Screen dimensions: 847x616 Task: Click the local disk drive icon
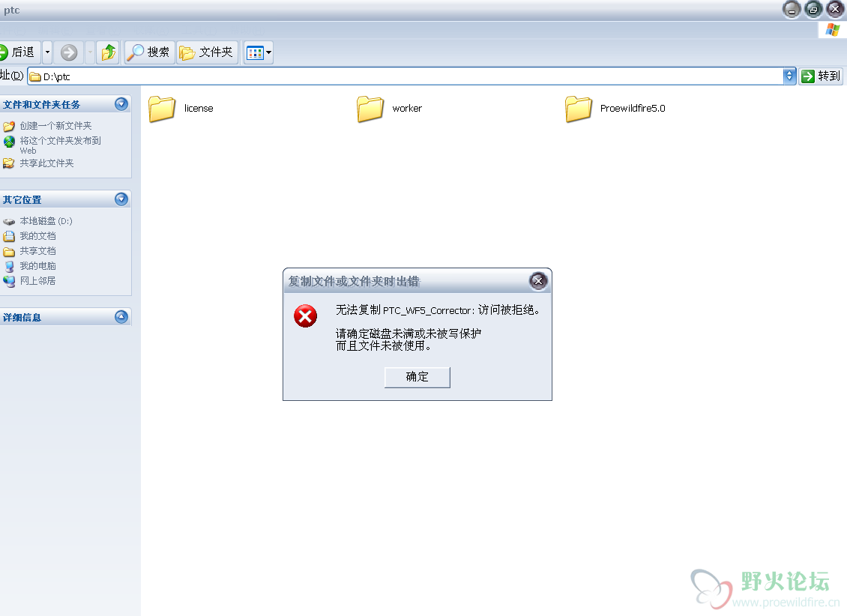[9, 221]
